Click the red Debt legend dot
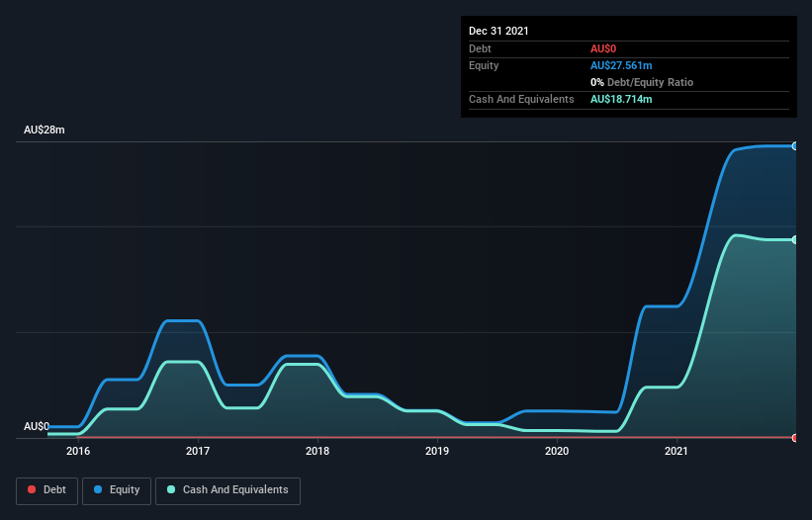This screenshot has width=812, height=520. click(32, 489)
